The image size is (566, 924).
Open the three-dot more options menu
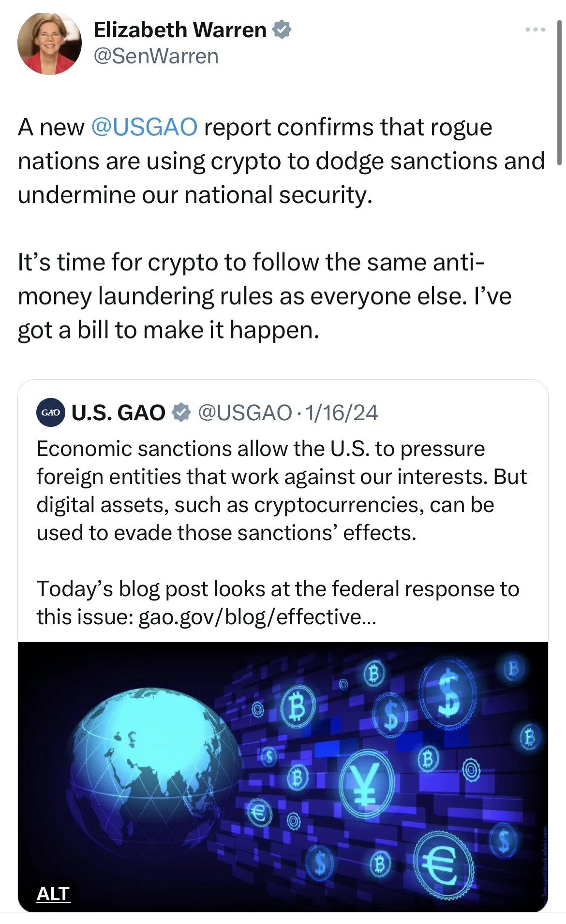pos(535,29)
